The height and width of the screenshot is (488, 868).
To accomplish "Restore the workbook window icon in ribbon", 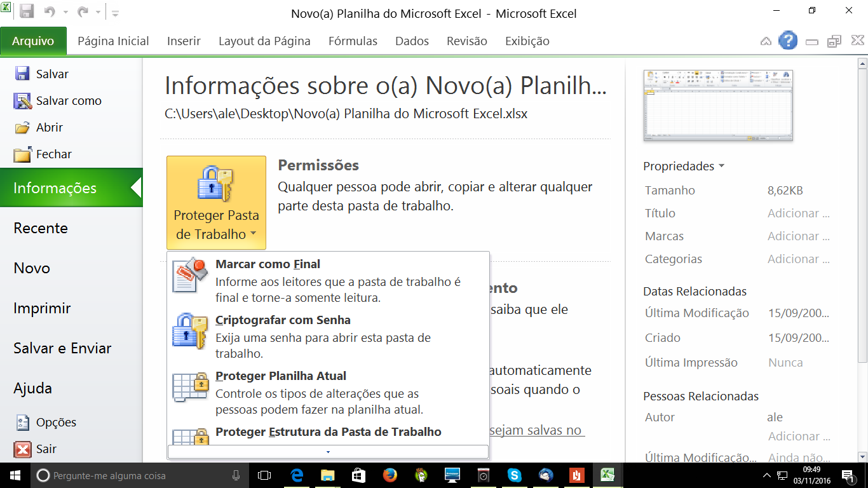I will (834, 42).
